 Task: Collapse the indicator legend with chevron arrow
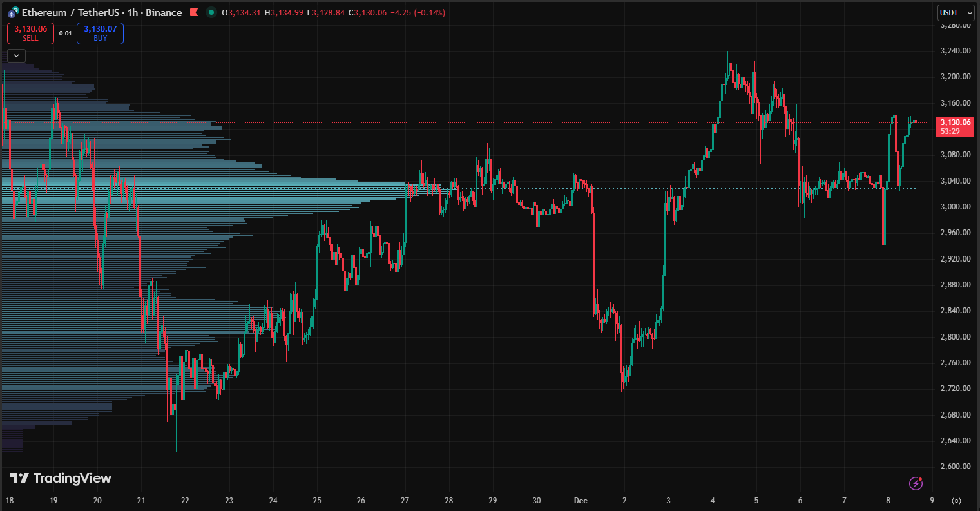pyautogui.click(x=17, y=55)
